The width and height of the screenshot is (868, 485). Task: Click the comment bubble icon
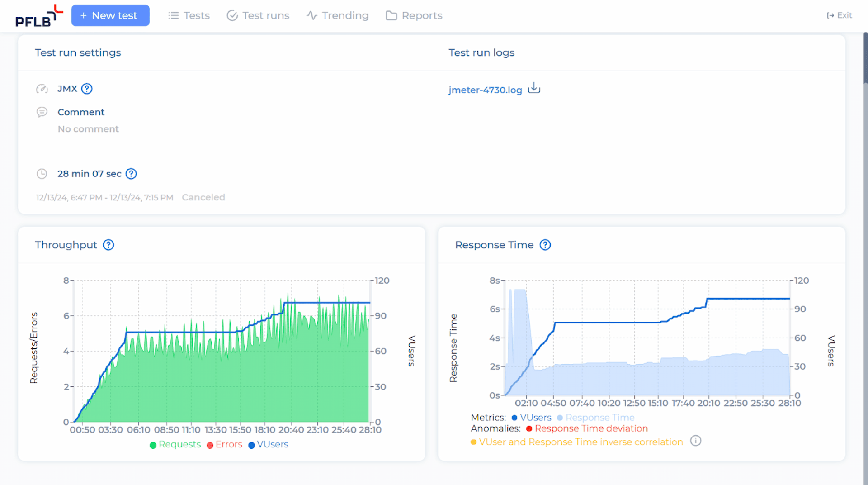pyautogui.click(x=42, y=112)
